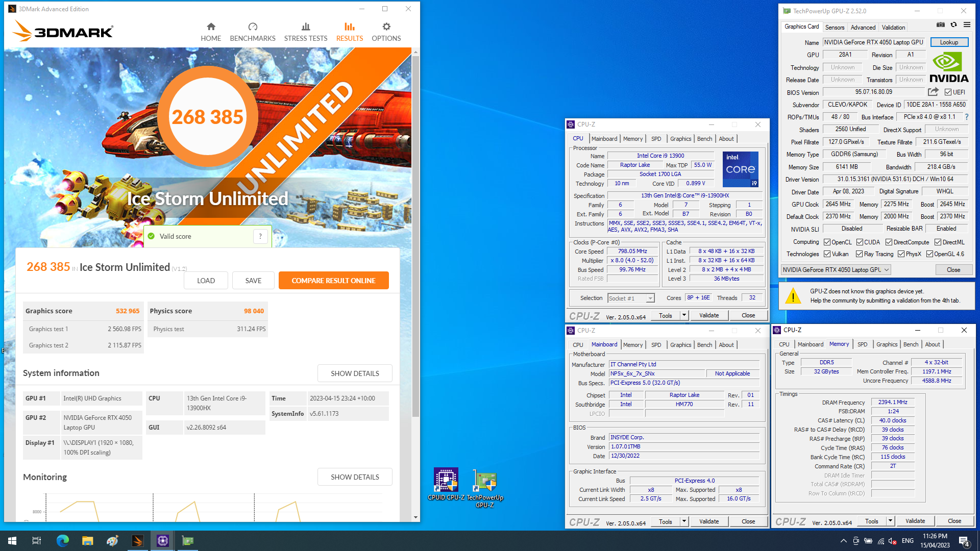
Task: Click the valid score help question mark
Action: [260, 236]
